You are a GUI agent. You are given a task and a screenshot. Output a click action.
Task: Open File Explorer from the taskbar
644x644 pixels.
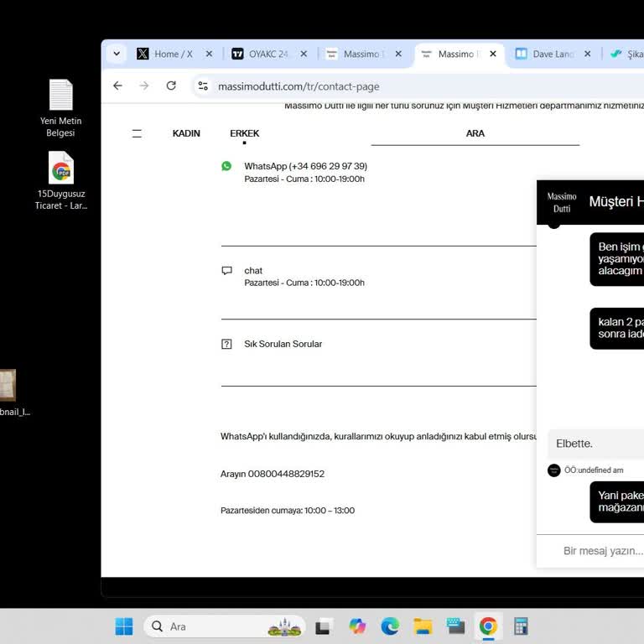click(423, 626)
